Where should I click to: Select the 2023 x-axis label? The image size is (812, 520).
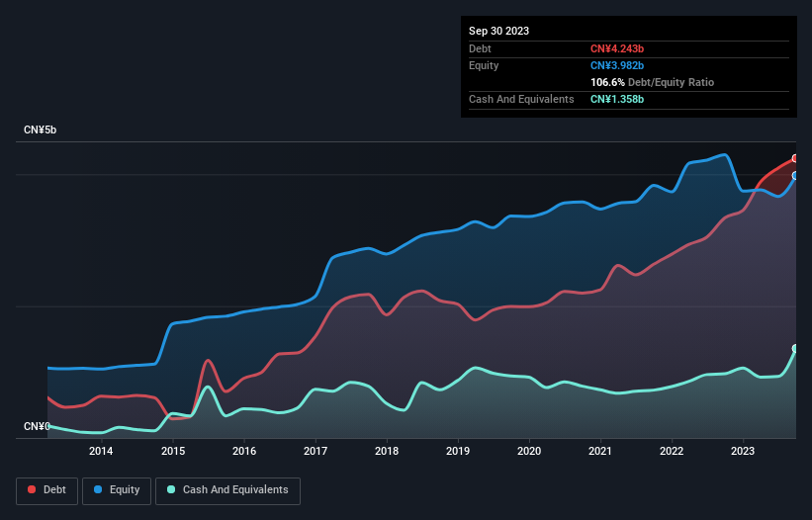743,451
